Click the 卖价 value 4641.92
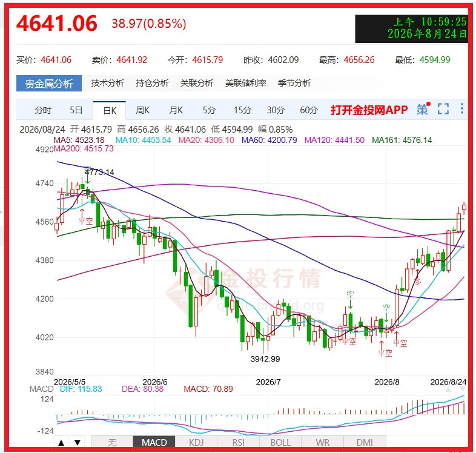The width and height of the screenshot is (476, 453). 132,60
